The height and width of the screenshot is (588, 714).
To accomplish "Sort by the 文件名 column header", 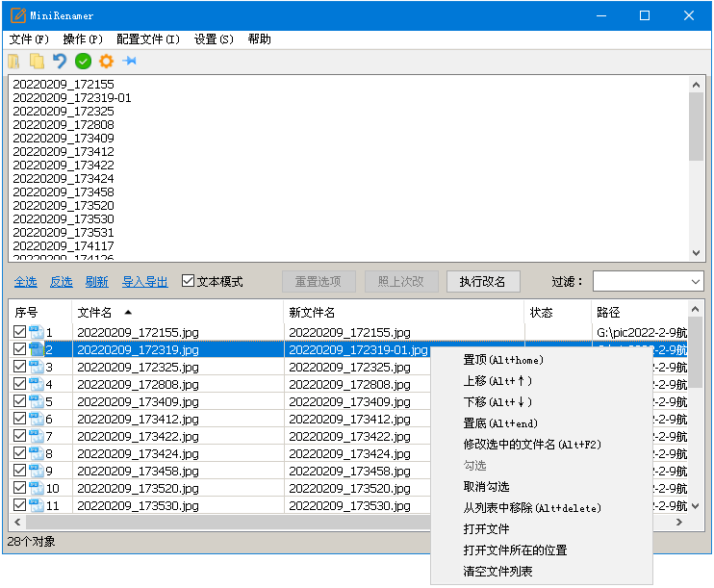I will [x=94, y=313].
